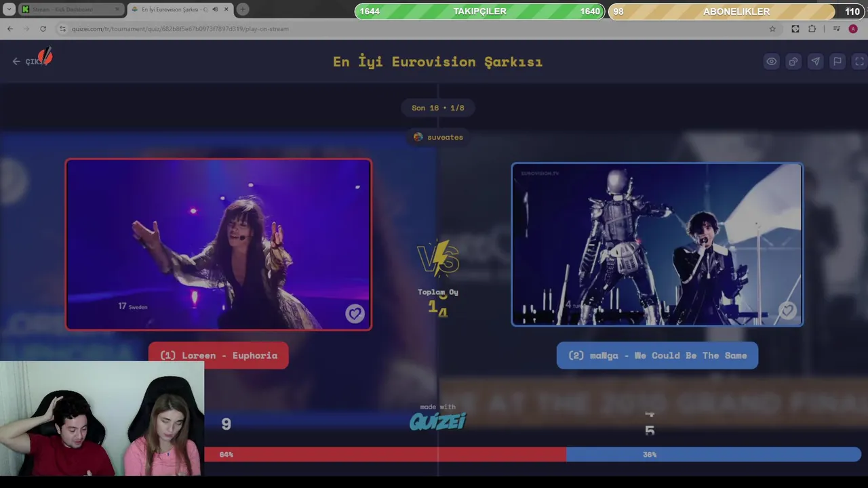The width and height of the screenshot is (868, 488).
Task: Open the media control icon
Action: coord(836,28)
